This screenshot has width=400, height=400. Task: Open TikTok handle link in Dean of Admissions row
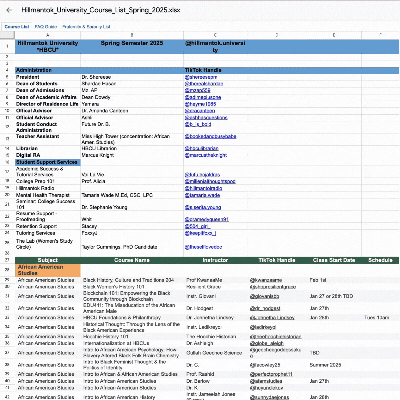(x=198, y=91)
